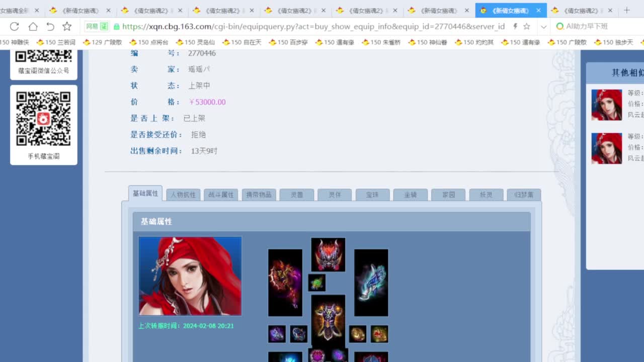Click the red-hooded character portrait
Screen dimensions: 644x362
click(x=190, y=276)
